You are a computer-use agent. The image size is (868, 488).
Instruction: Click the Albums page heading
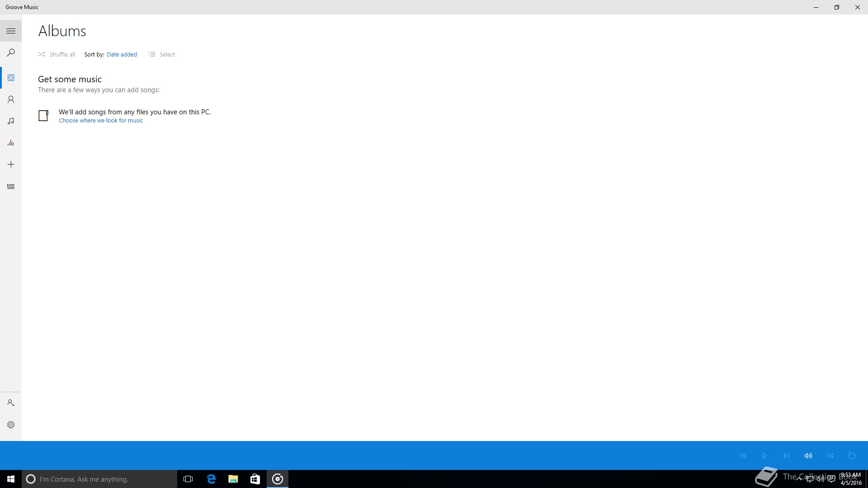[62, 31]
